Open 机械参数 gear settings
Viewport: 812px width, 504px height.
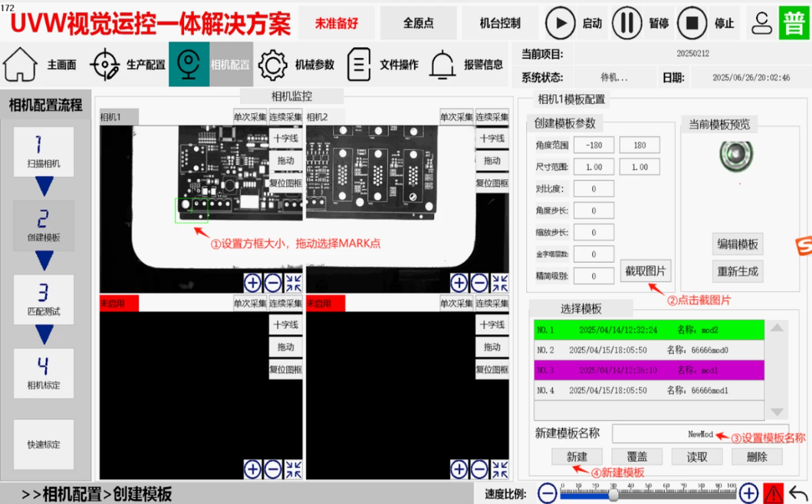tap(272, 64)
